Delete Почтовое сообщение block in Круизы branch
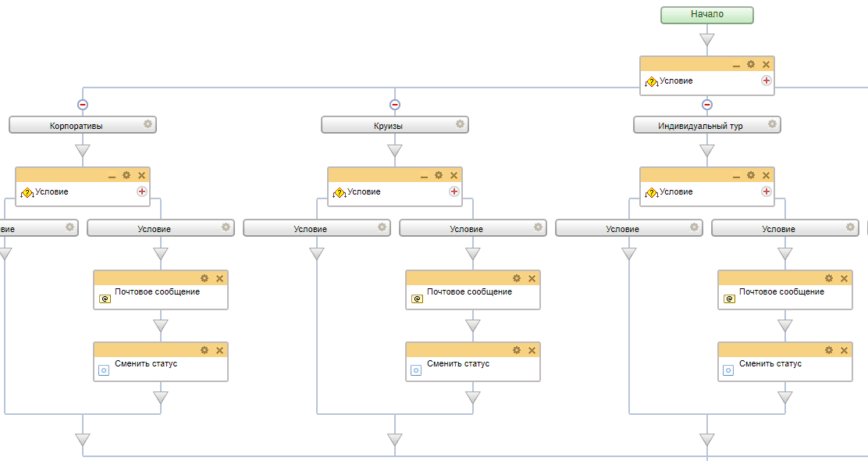Viewport: 868px width, 461px height. click(x=532, y=278)
